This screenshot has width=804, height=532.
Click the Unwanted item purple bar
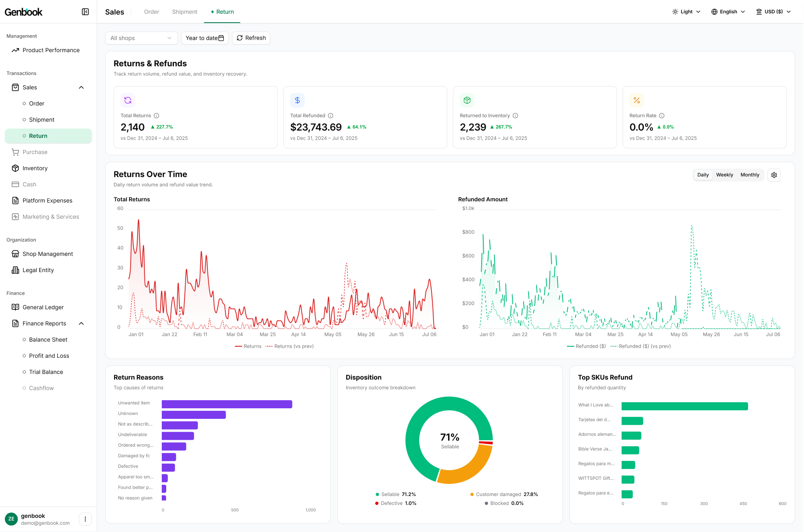pos(227,404)
